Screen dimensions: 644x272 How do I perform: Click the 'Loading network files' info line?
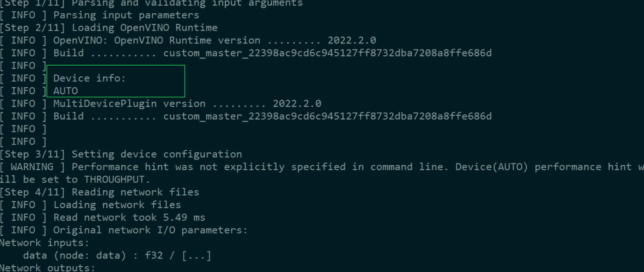click(x=117, y=205)
